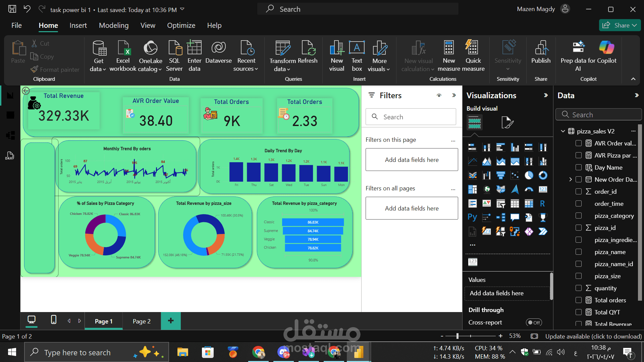This screenshot has height=362, width=644.
Task: Switch to Page 2 tab
Action: click(142, 321)
